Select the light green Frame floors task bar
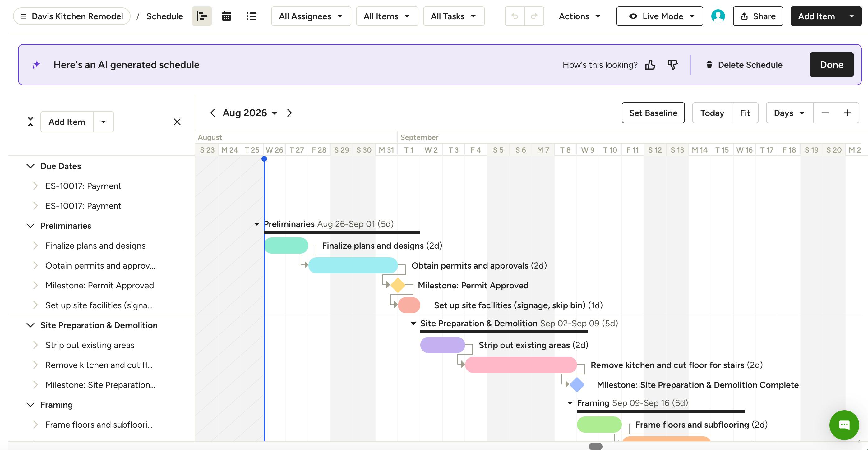Viewport: 868px width, 450px height. [599, 425]
